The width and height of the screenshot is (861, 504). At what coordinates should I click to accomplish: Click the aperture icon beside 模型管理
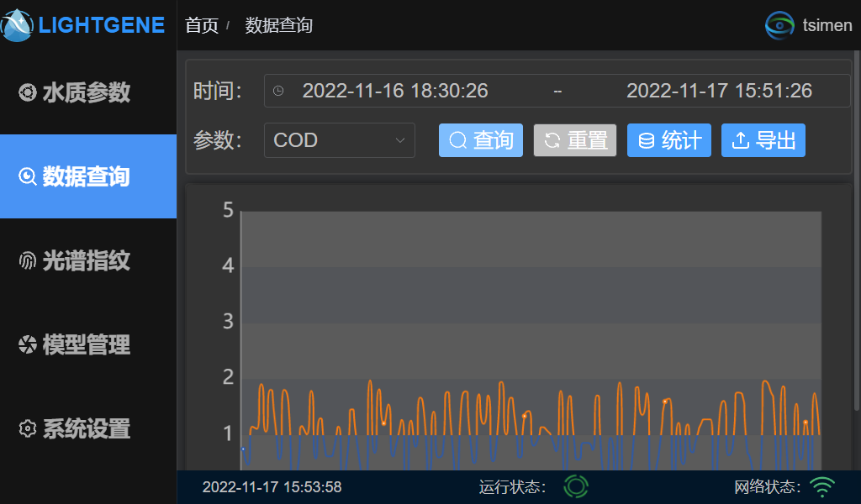click(28, 344)
